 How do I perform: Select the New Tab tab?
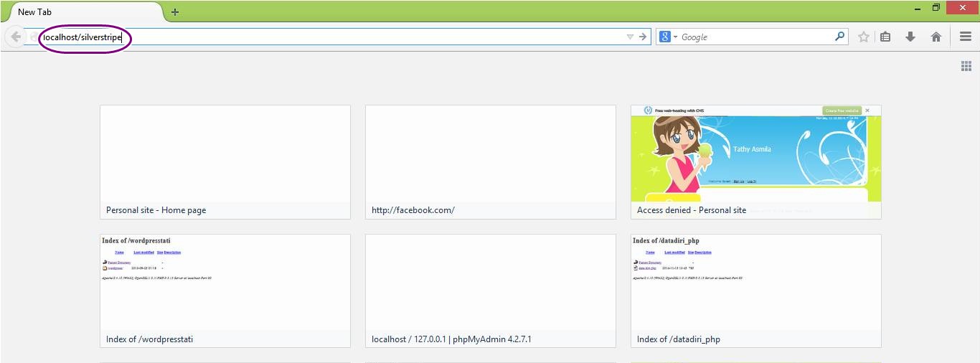pos(79,11)
